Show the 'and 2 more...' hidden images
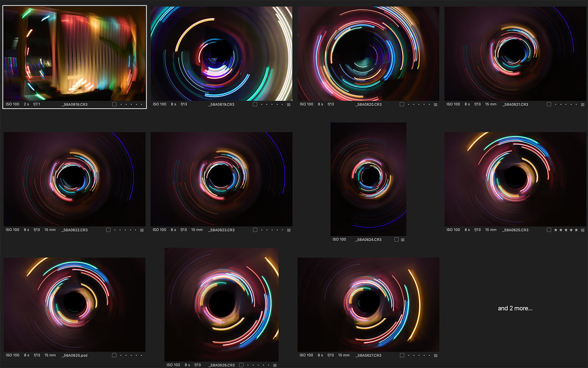588x368 pixels. click(514, 308)
